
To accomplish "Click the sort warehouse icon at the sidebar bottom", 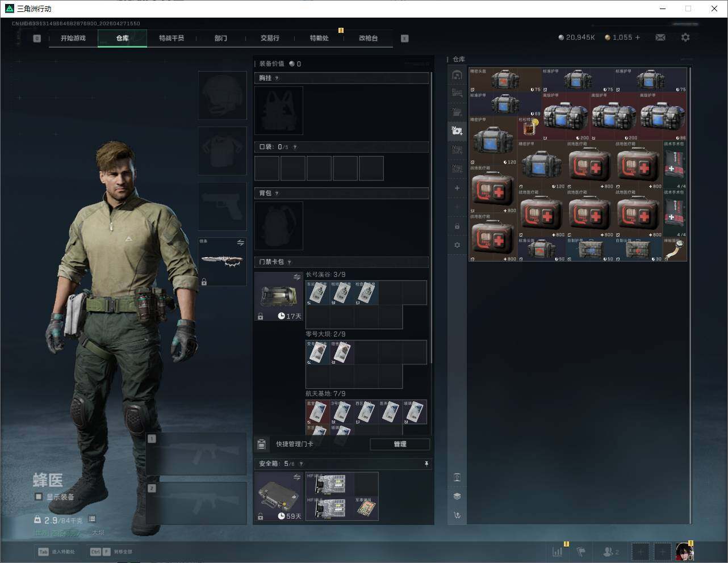I will [x=457, y=515].
